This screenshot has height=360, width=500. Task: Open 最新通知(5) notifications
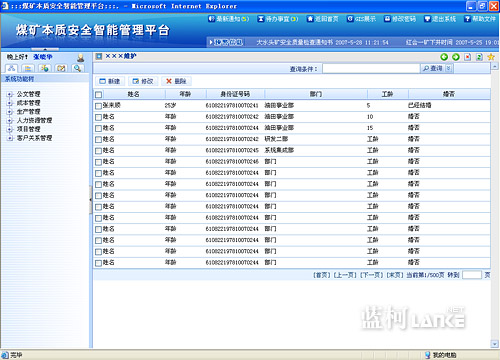[x=229, y=19]
